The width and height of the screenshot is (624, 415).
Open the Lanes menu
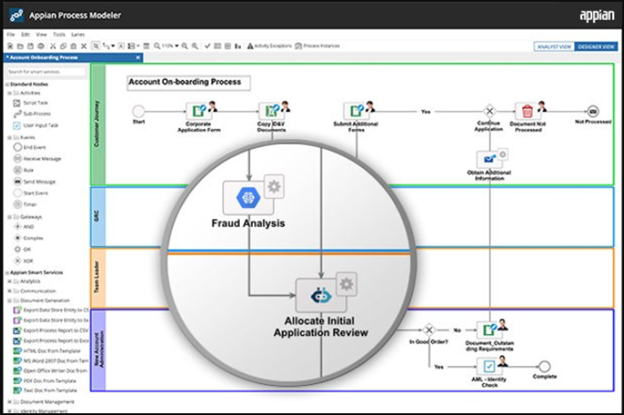[x=78, y=35]
